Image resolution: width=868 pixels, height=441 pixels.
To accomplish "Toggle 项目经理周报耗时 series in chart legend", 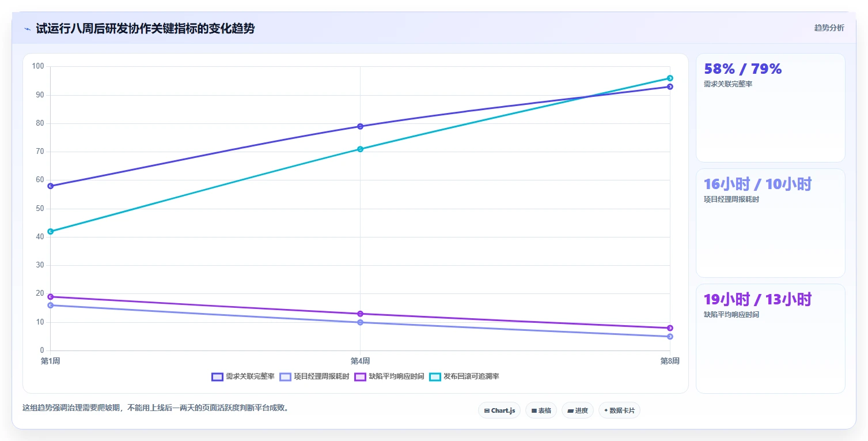I will point(314,376).
